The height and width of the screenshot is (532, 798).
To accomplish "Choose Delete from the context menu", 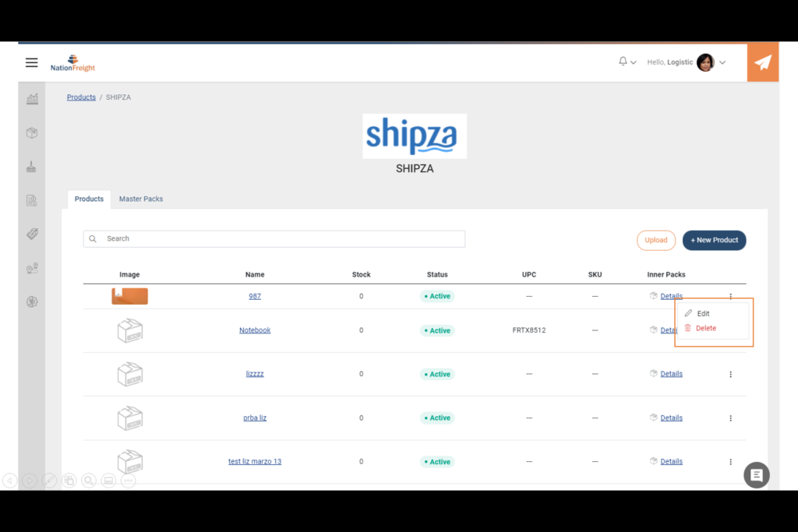I will pos(706,328).
